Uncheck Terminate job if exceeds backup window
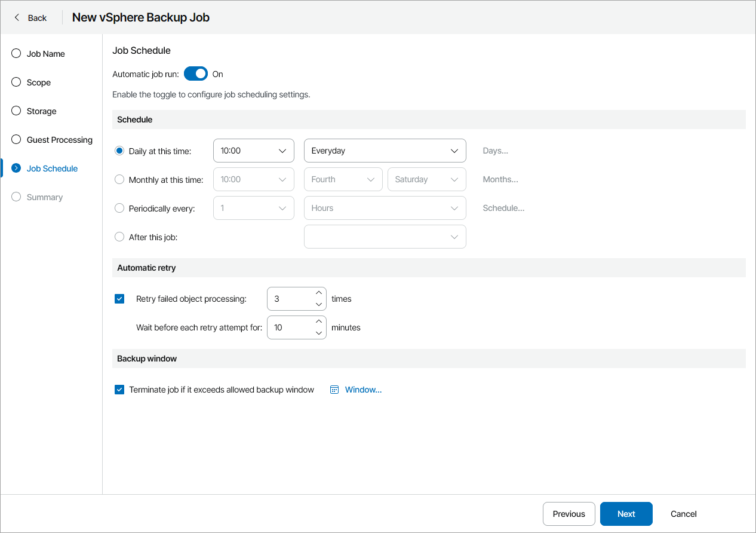 point(119,390)
